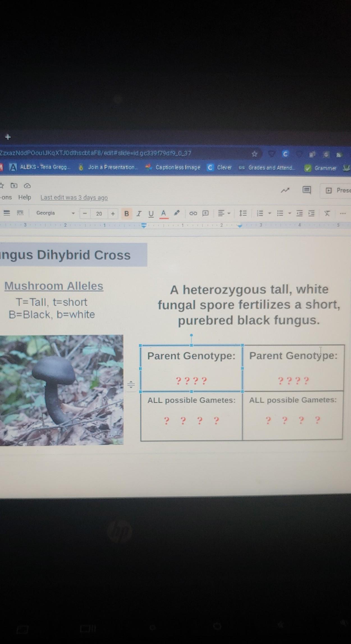Open the Help menu
Viewport: 351px width, 644px height.
(x=25, y=197)
